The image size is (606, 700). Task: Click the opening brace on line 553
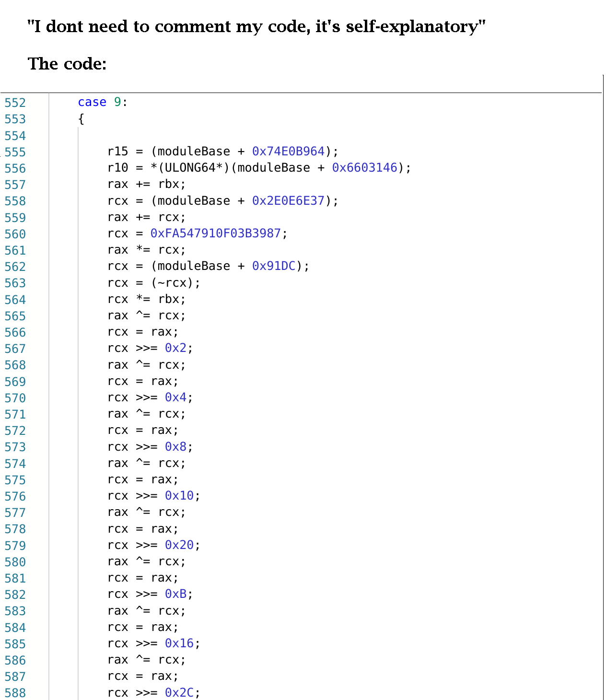click(x=80, y=118)
